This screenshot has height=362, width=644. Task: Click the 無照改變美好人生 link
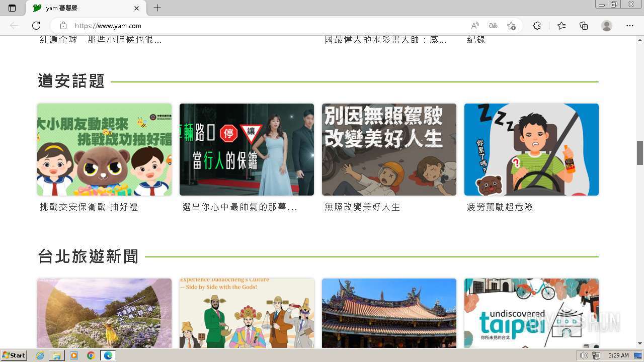[362, 207]
